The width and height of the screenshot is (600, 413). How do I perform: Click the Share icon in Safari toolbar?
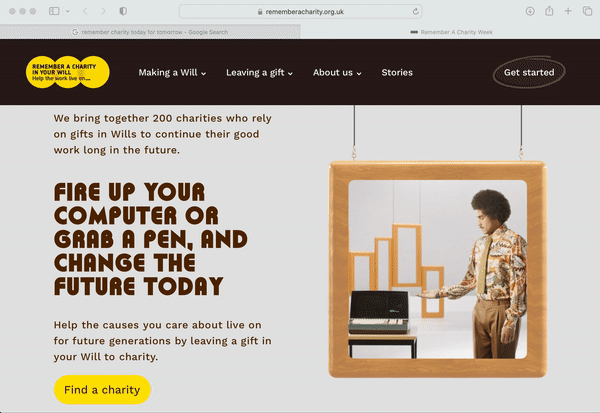click(x=549, y=11)
